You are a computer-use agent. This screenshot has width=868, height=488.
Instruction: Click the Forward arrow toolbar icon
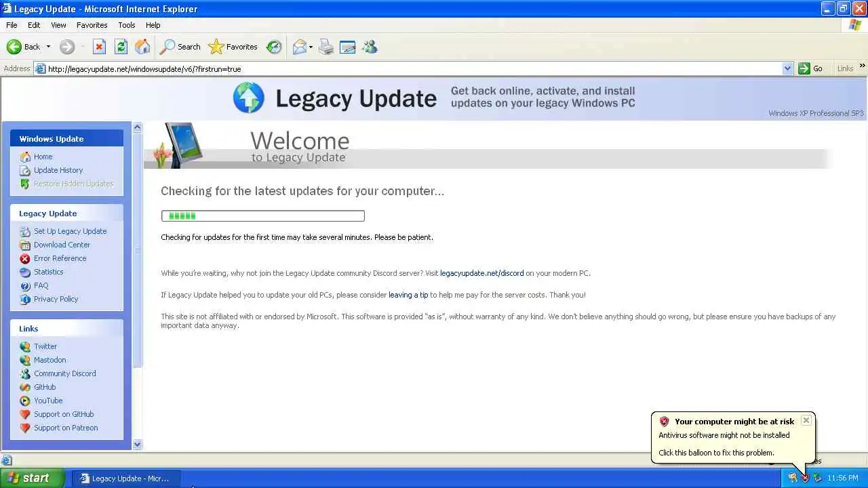(x=66, y=47)
